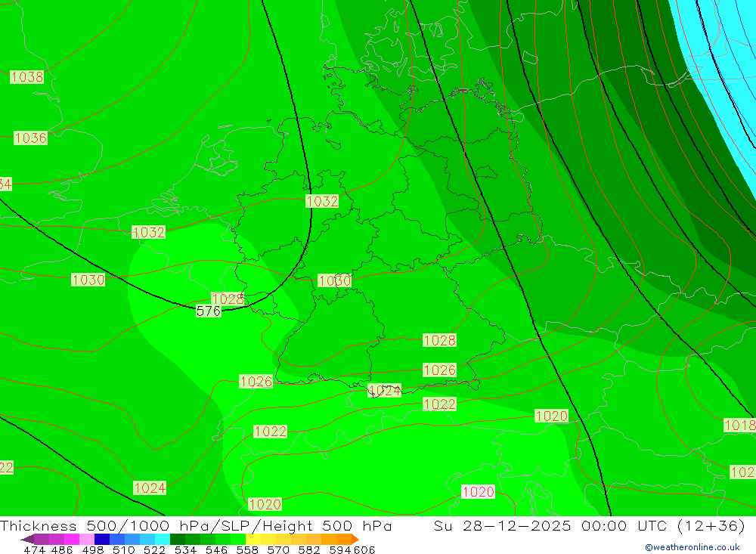Click the 1032 label on the black contour line
Screen dimensions: 756x554
point(322,201)
